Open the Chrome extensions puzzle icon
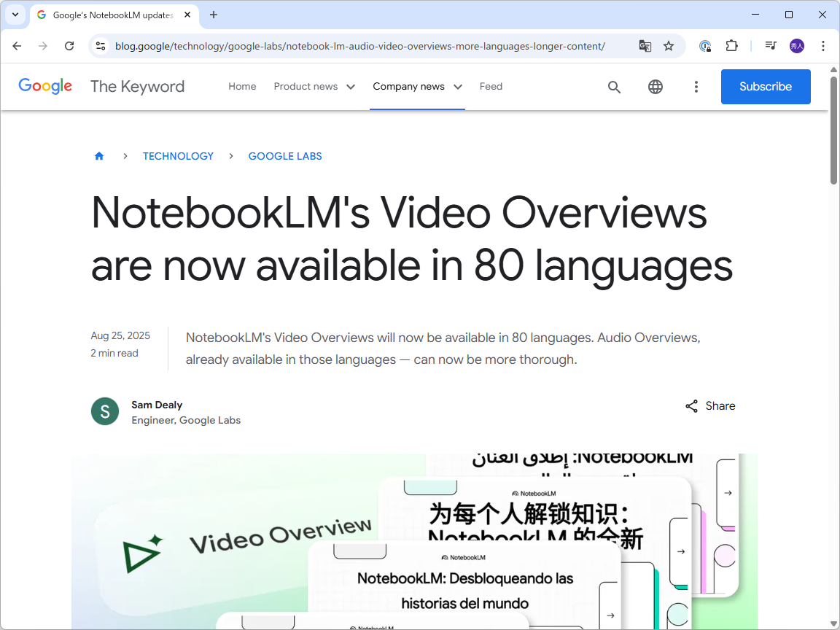The height and width of the screenshot is (630, 840). 731,45
